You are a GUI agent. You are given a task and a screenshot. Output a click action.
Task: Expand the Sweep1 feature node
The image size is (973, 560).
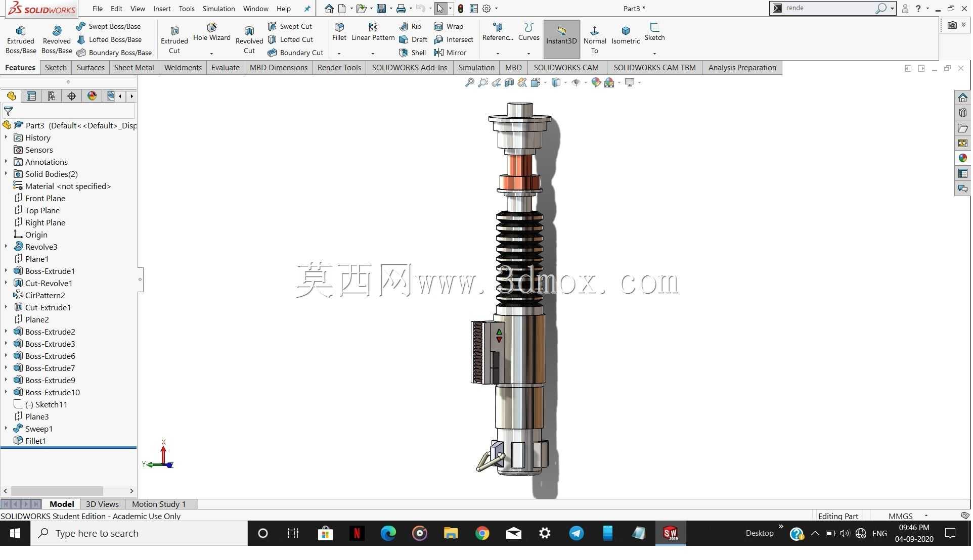click(x=6, y=429)
